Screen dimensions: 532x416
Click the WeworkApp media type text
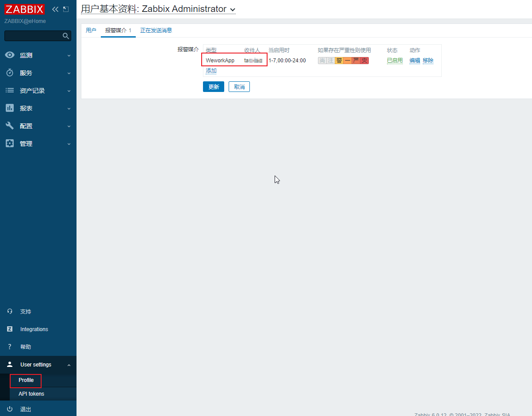pyautogui.click(x=220, y=61)
